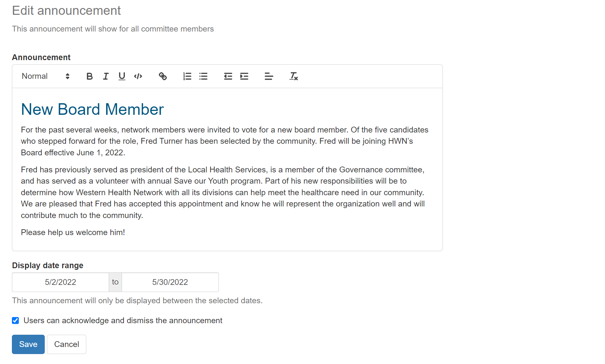Save the announcement
This screenshot has width=605, height=364.
pos(28,344)
